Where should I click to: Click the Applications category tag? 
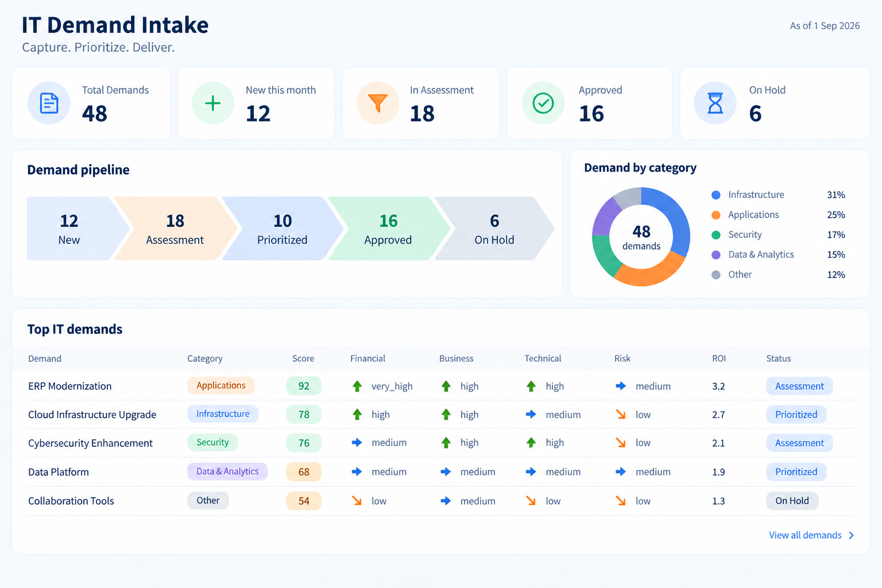pyautogui.click(x=221, y=385)
